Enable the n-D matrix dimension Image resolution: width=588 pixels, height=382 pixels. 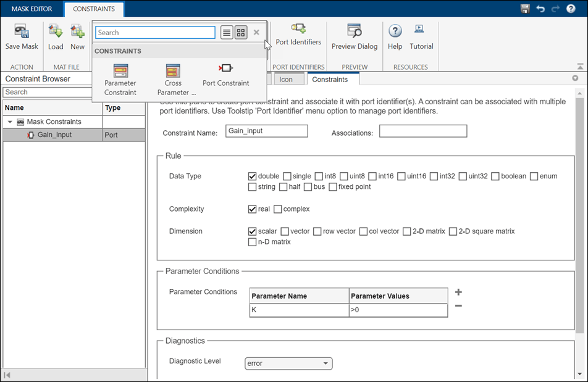[x=252, y=243]
